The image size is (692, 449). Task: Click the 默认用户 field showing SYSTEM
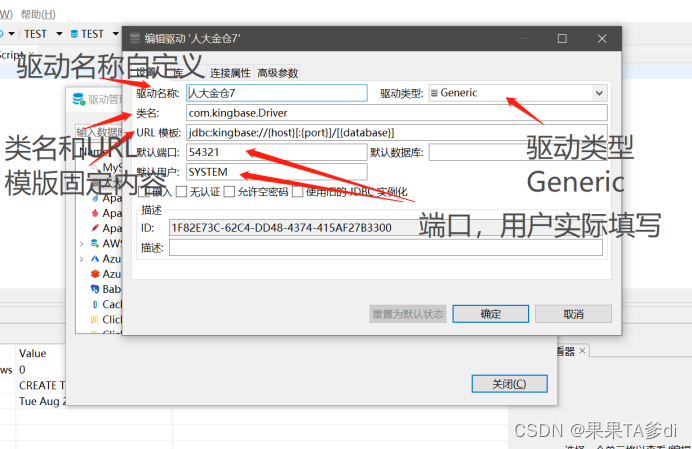point(277,172)
